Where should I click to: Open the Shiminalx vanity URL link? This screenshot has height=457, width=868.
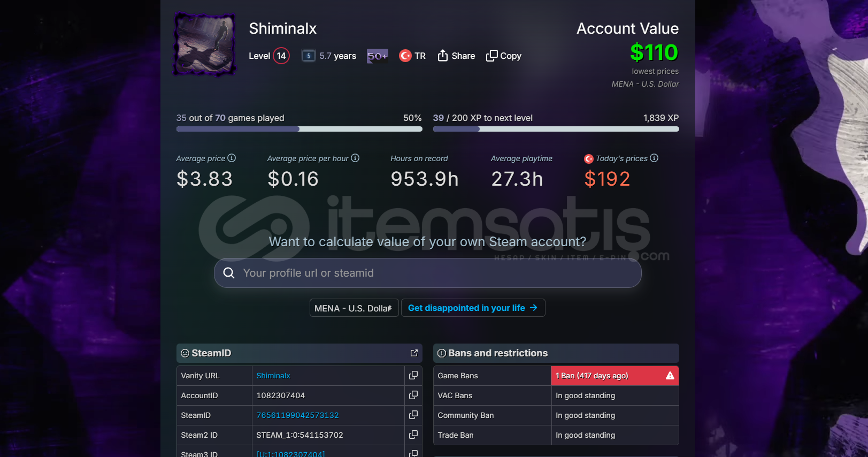(273, 376)
